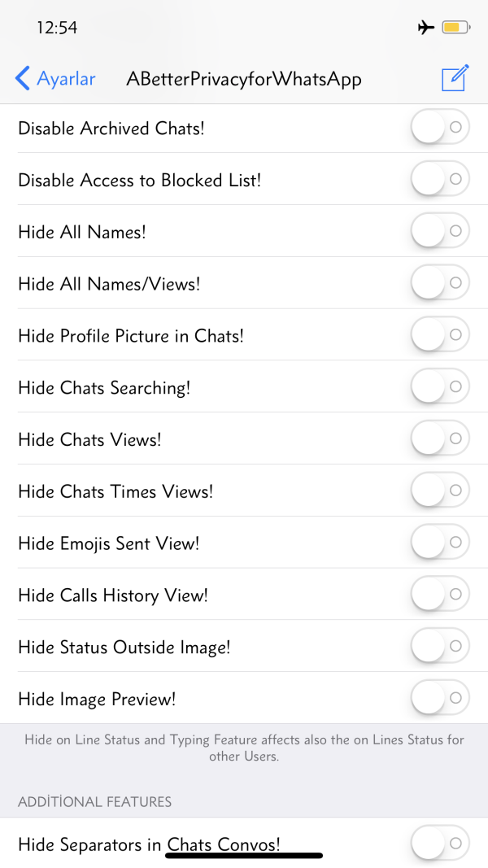Enable Hide Status Outside Image
The width and height of the screenshot is (488, 868).
pos(440,647)
